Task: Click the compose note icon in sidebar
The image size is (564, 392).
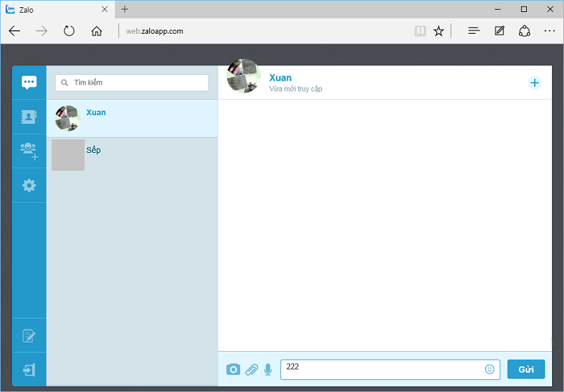Action: tap(29, 336)
